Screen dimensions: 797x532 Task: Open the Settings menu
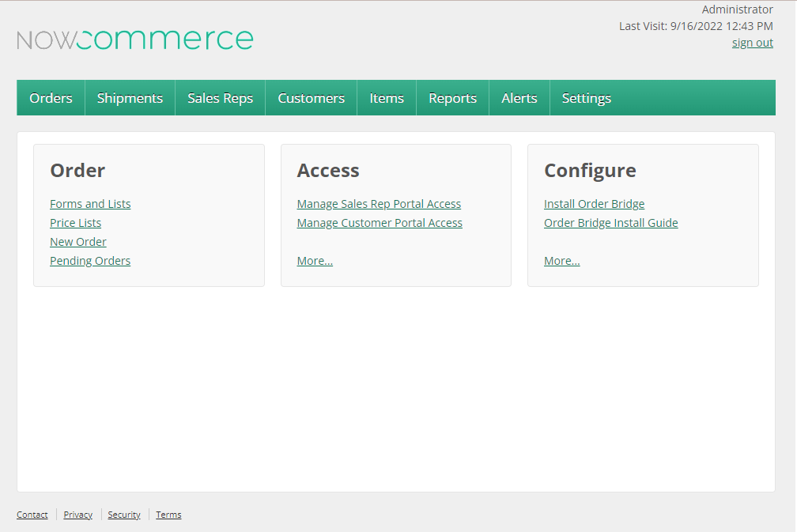[587, 98]
